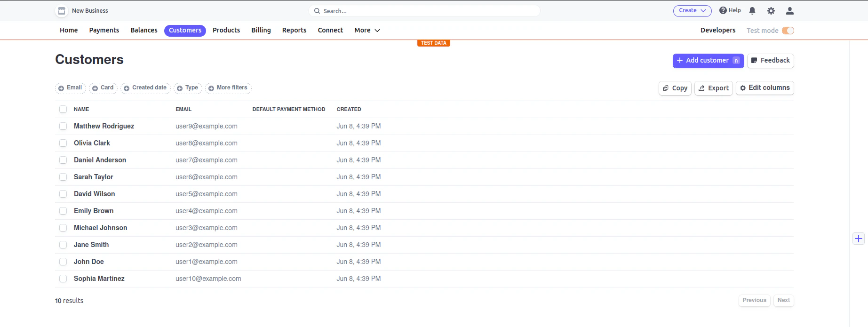868x327 pixels.
Task: Open the settings gear icon
Action: pyautogui.click(x=771, y=11)
